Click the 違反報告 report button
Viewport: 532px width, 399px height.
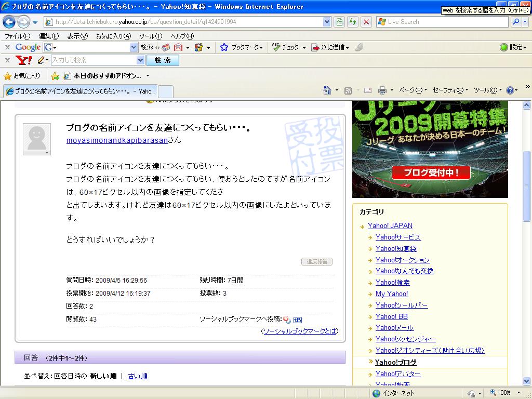click(x=317, y=262)
